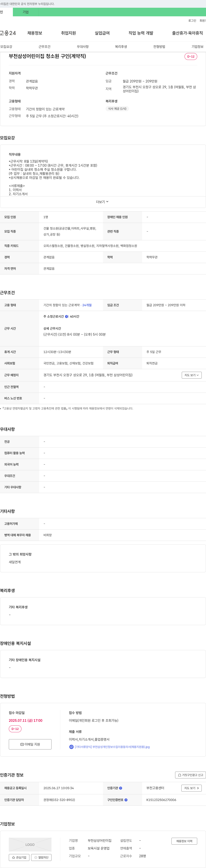Open the 기업 top tab
Viewport: 206px width, 868px height.
tap(26, 12)
